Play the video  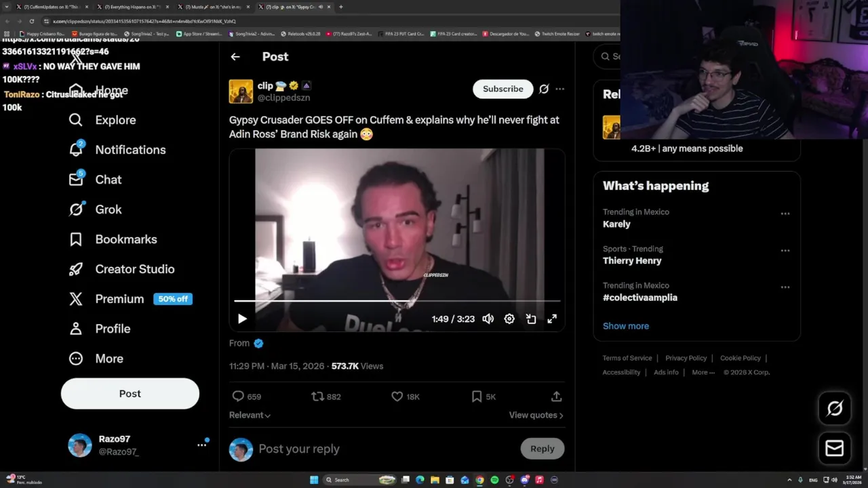[x=242, y=319]
